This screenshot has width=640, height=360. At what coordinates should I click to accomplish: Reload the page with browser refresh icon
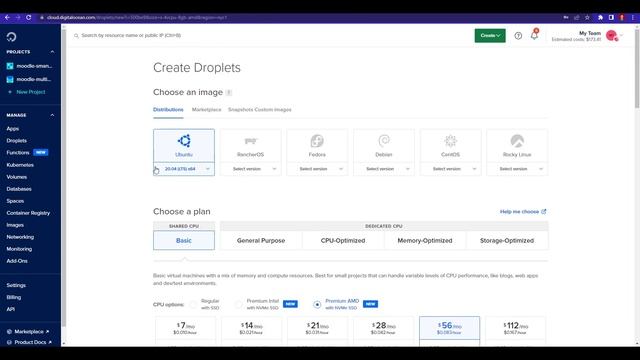pos(29,18)
